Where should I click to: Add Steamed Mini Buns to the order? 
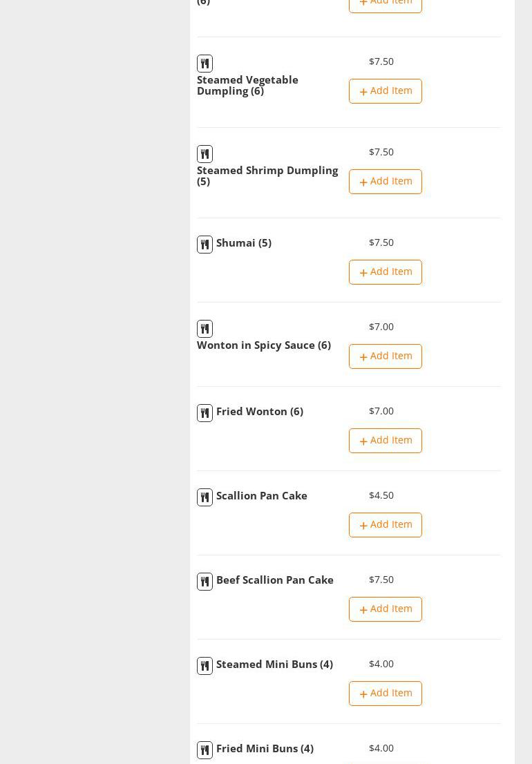coord(385,694)
